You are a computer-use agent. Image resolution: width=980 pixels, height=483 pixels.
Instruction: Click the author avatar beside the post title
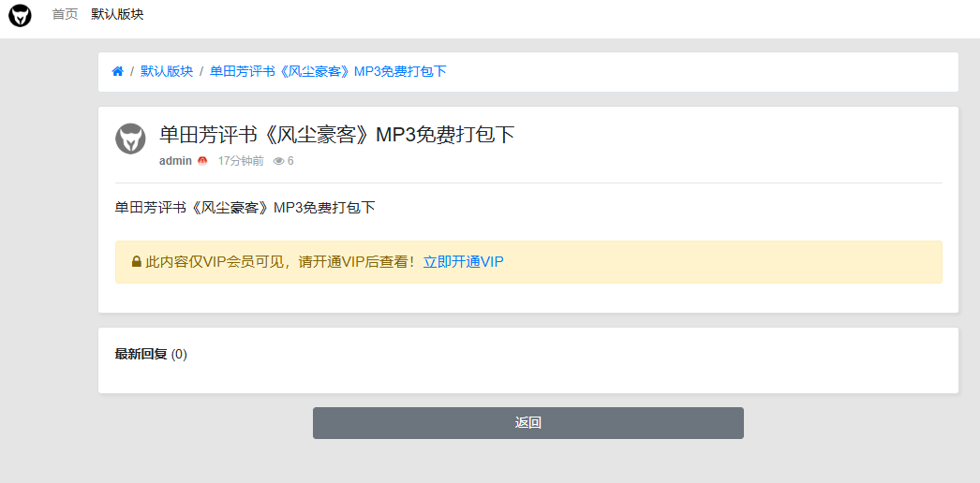coord(130,139)
